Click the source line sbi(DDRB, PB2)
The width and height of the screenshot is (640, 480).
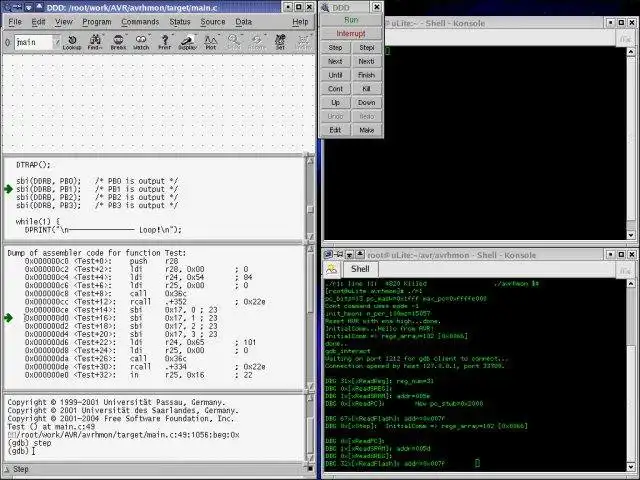click(97, 197)
